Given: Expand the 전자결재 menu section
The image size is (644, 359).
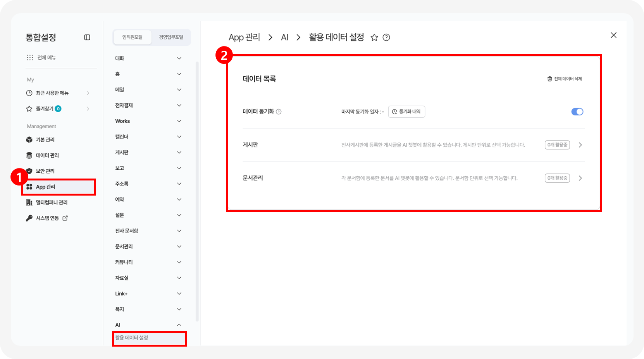Looking at the screenshot, I should point(179,105).
